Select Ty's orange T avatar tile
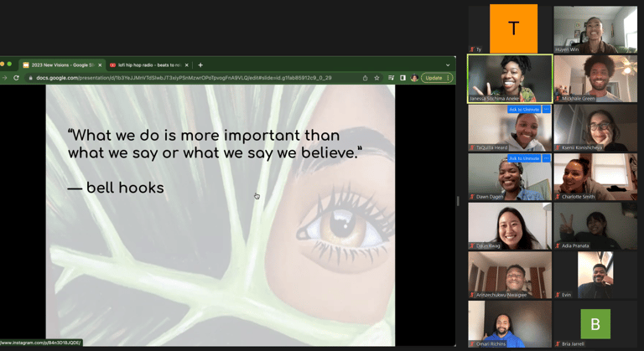 513,28
